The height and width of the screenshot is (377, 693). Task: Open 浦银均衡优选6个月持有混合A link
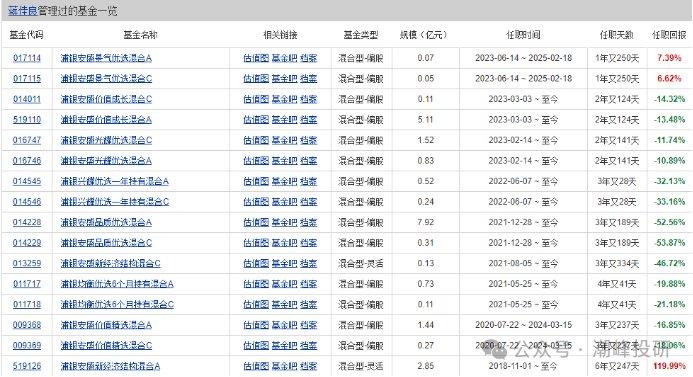117,284
